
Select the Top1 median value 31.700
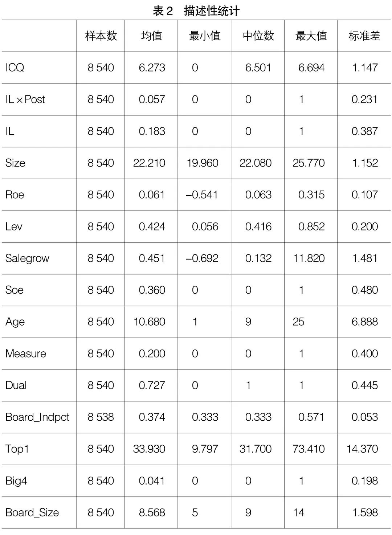tap(256, 449)
